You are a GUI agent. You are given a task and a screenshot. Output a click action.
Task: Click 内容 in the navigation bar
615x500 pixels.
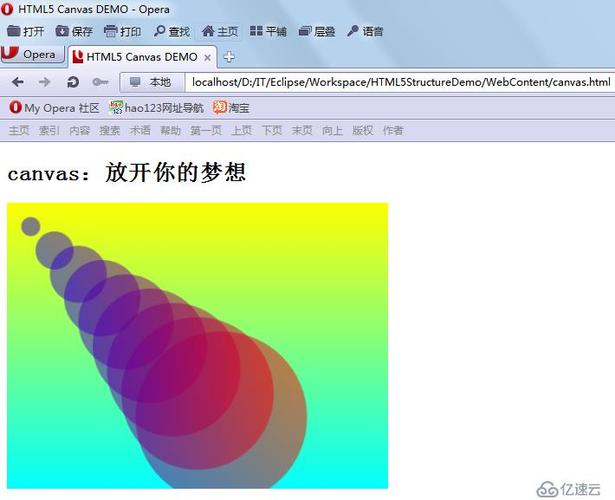80,130
